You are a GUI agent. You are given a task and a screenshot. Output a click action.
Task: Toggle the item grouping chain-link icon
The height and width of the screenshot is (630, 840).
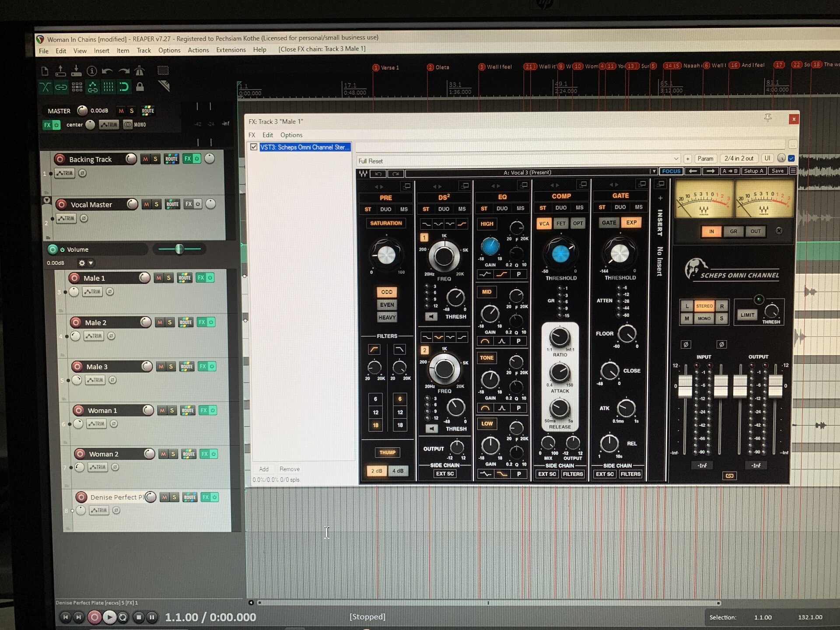pos(61,87)
